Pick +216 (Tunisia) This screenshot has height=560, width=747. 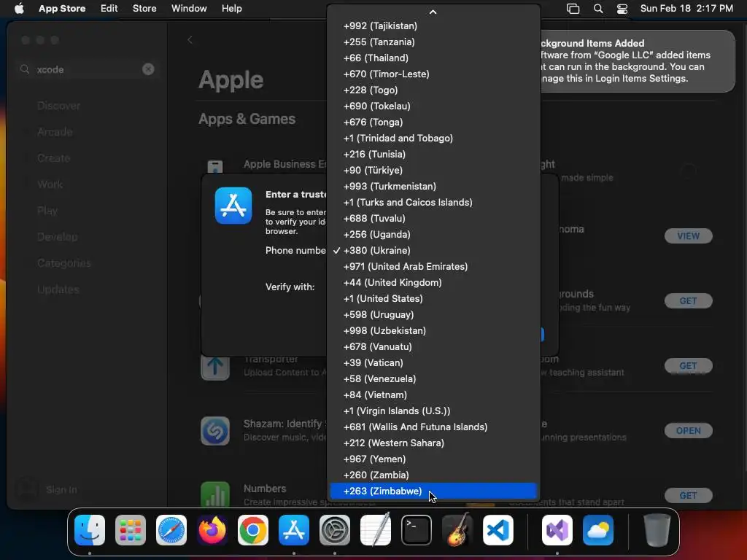click(x=433, y=155)
